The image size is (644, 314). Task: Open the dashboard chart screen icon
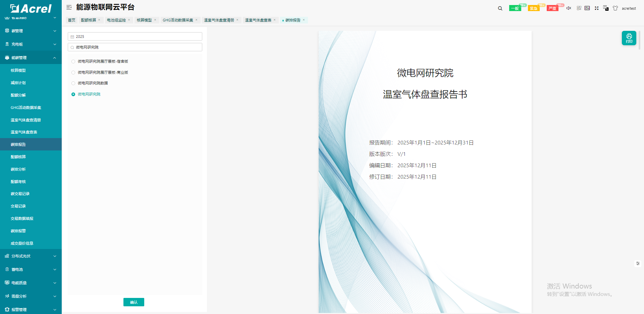(587, 8)
